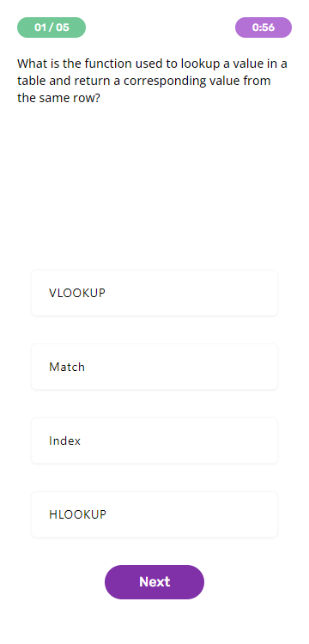This screenshot has width=309, height=644.
Task: Tap the word Index in third card
Action: [65, 440]
